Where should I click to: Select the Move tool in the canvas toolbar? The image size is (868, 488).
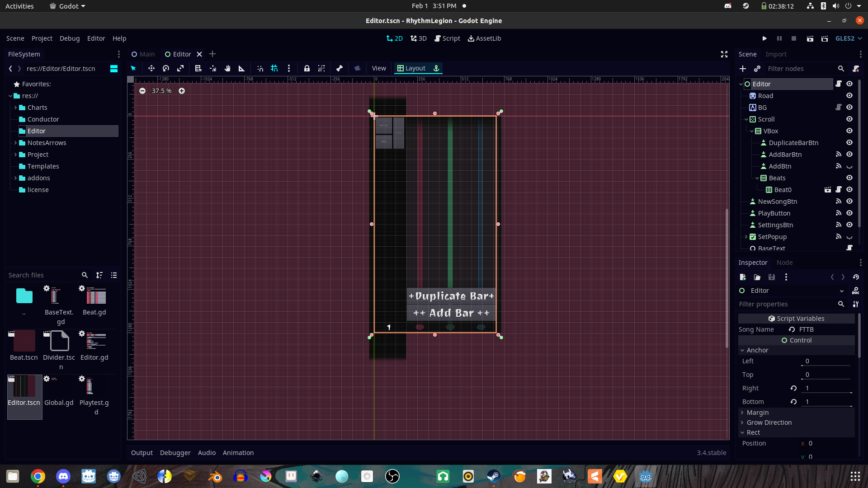tap(151, 68)
